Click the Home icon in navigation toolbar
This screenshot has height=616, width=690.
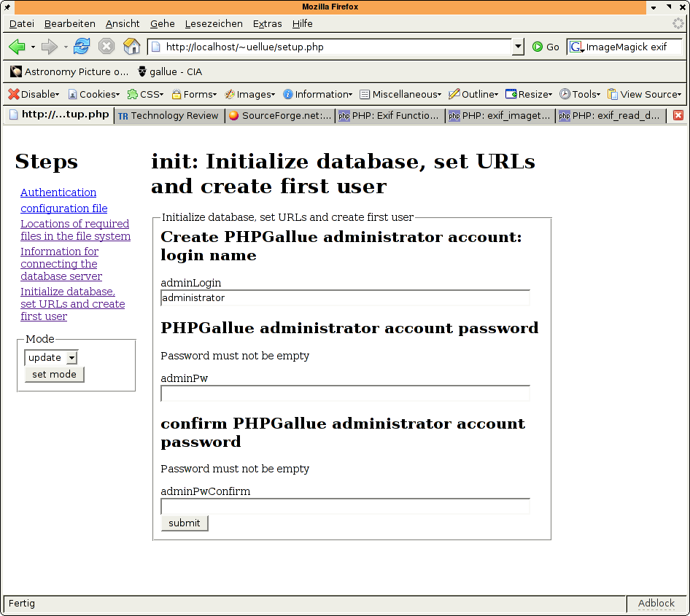point(131,47)
